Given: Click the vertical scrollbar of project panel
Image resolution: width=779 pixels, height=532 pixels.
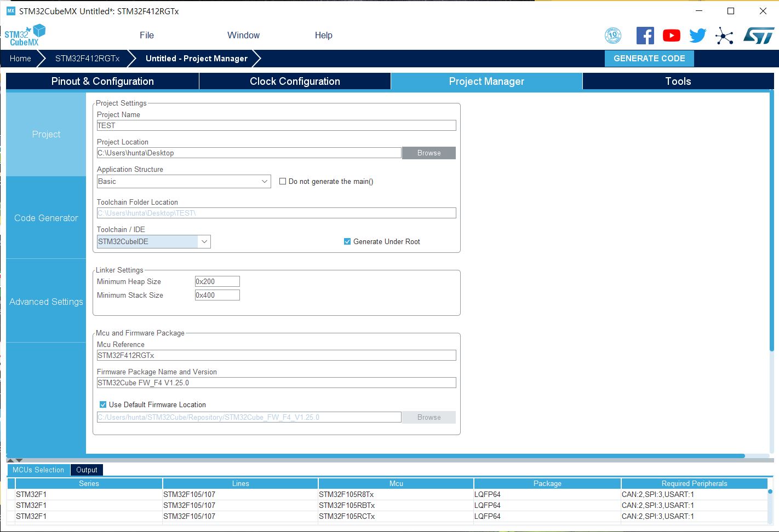Looking at the screenshot, I should [771, 222].
